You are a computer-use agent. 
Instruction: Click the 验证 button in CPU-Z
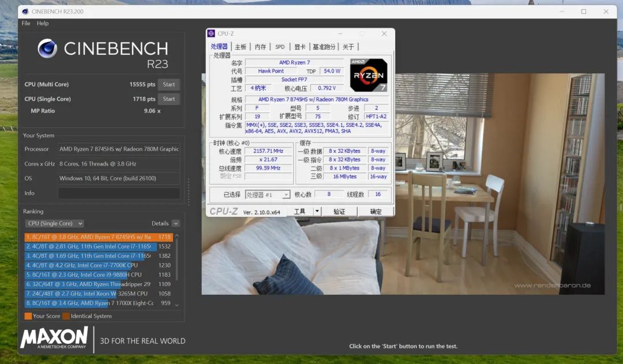[x=339, y=211]
